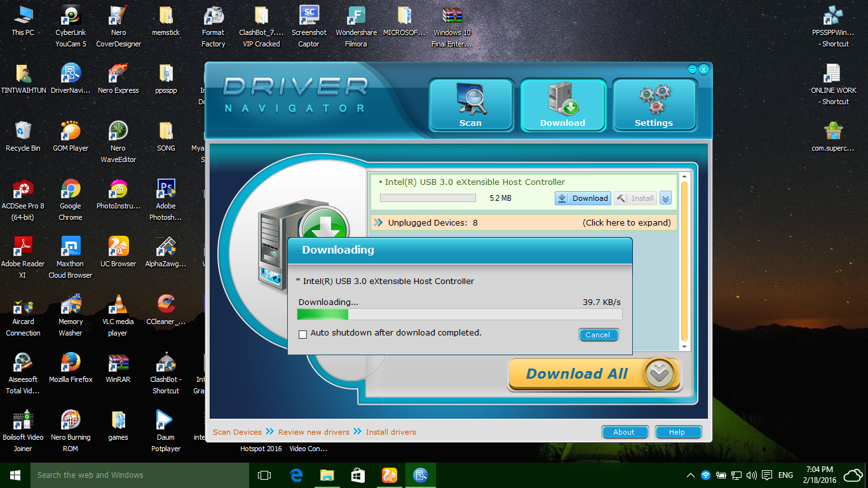Select the Recycle Bin icon

[x=23, y=137]
